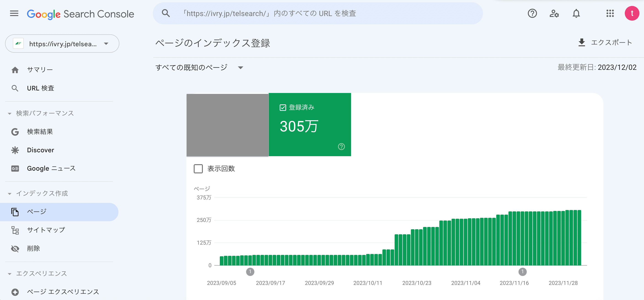Click the help question mark icon
Viewport: 644px width, 300px height.
(532, 14)
